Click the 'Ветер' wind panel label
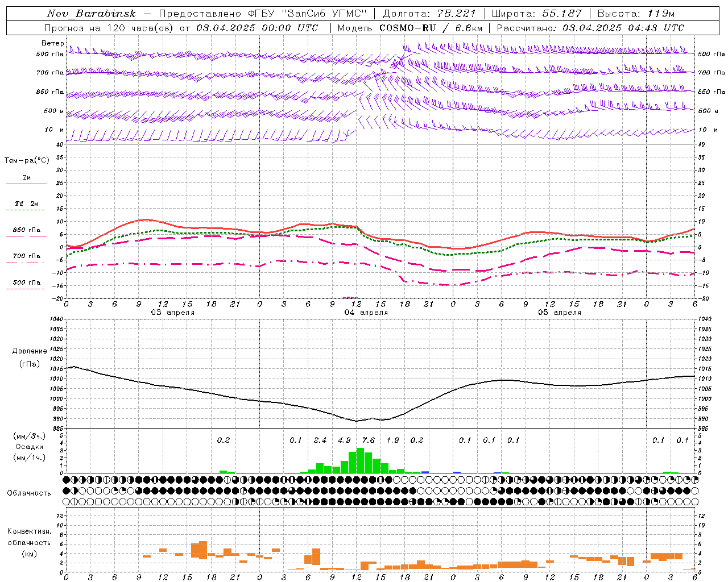 (x=52, y=43)
